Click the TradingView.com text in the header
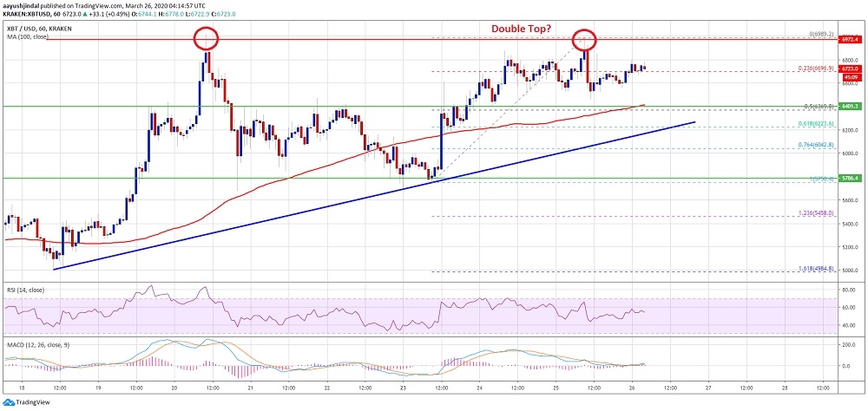Viewport: 868px width, 411px height. click(x=99, y=5)
